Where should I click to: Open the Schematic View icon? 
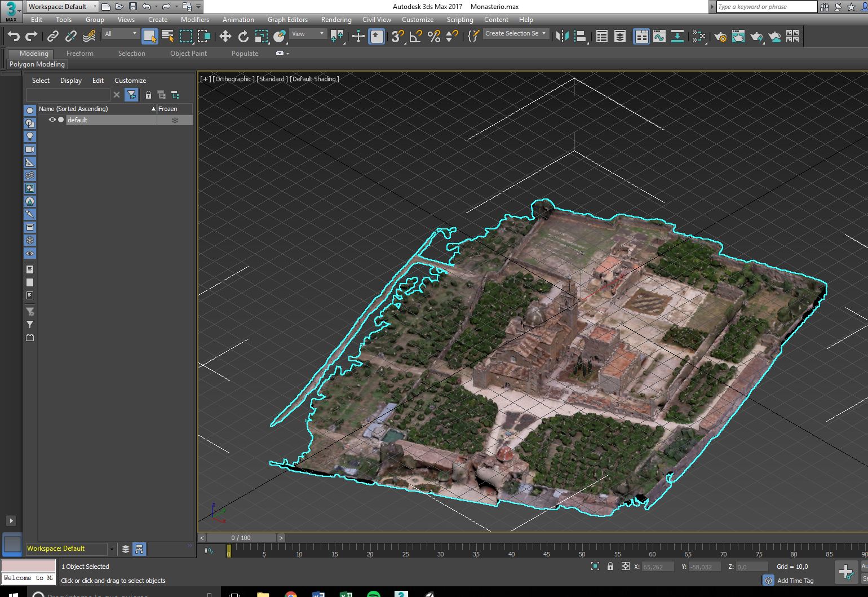pos(677,37)
